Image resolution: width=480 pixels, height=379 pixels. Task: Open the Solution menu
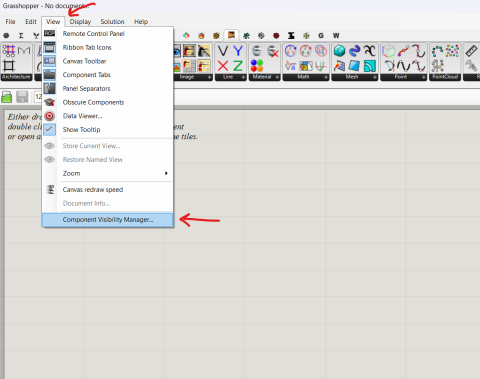coord(112,22)
